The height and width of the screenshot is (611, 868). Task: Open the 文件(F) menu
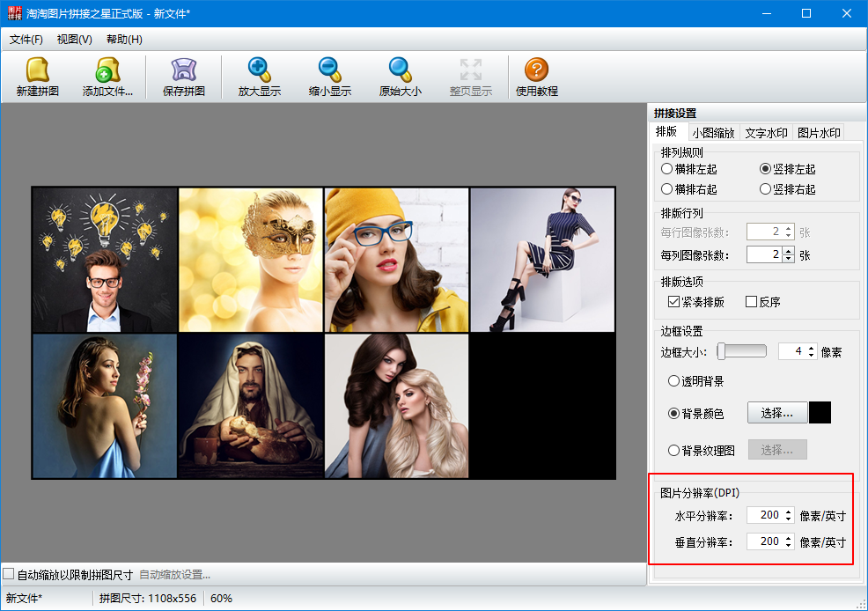(26, 40)
